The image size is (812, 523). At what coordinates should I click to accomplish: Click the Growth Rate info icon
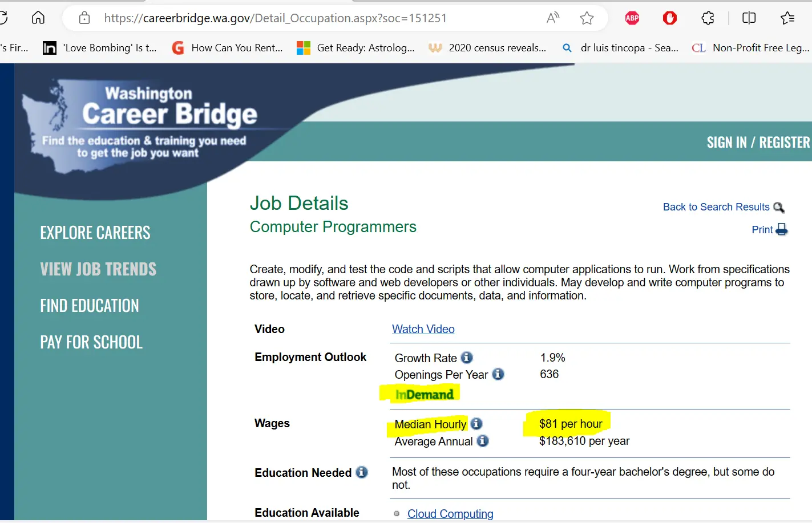click(x=467, y=358)
